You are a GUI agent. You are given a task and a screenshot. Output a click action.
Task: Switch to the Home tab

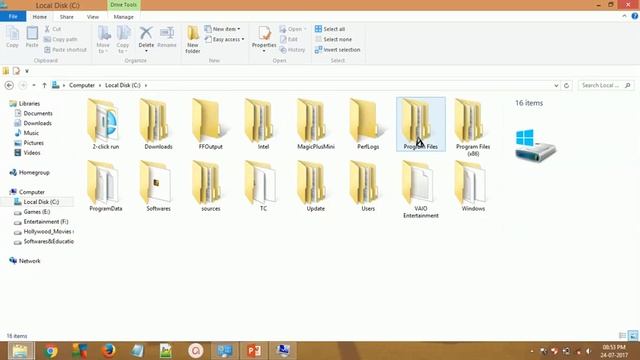click(40, 17)
